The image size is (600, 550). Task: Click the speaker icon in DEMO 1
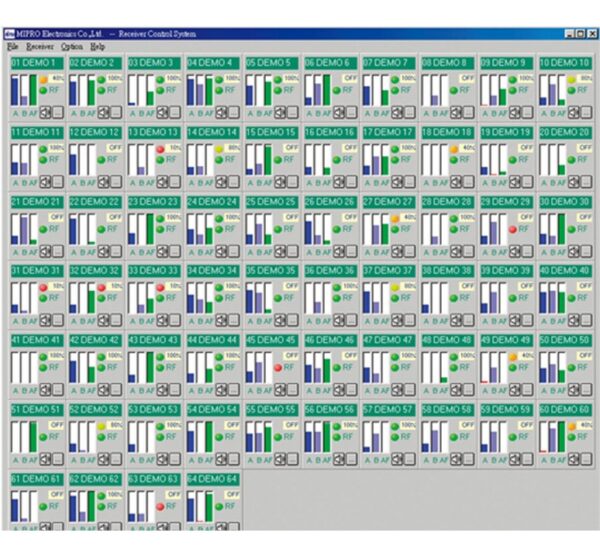click(46, 112)
